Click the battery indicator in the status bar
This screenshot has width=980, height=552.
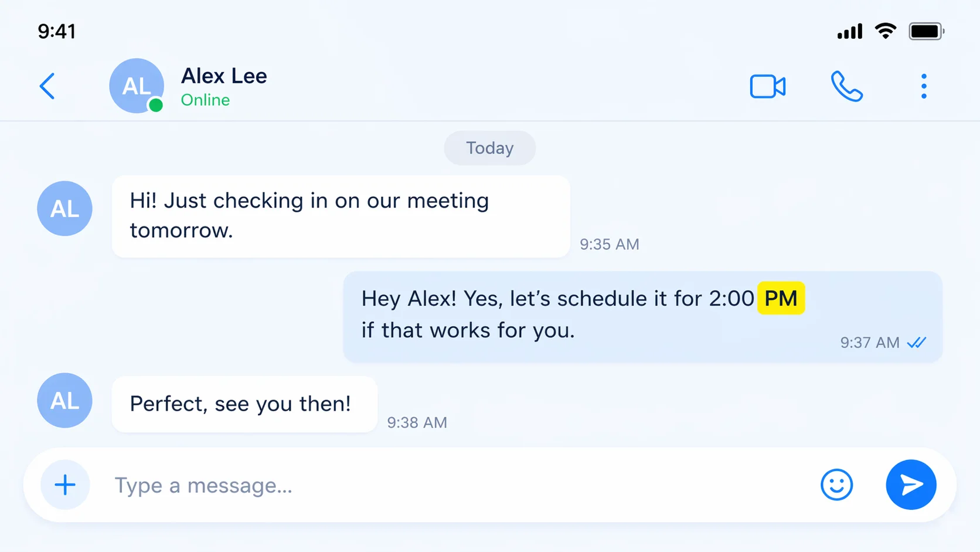(x=925, y=31)
